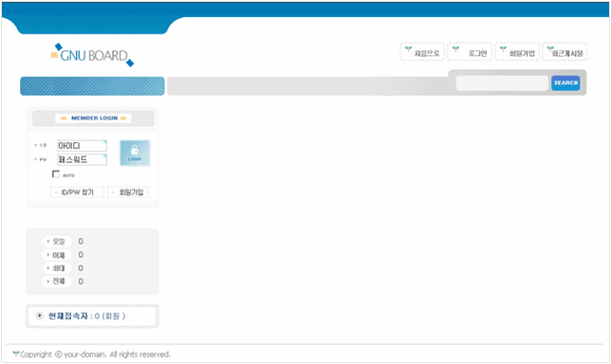The width and height of the screenshot is (611, 364).
Task: Click the ID/PW 찾기 button
Action: tap(77, 192)
